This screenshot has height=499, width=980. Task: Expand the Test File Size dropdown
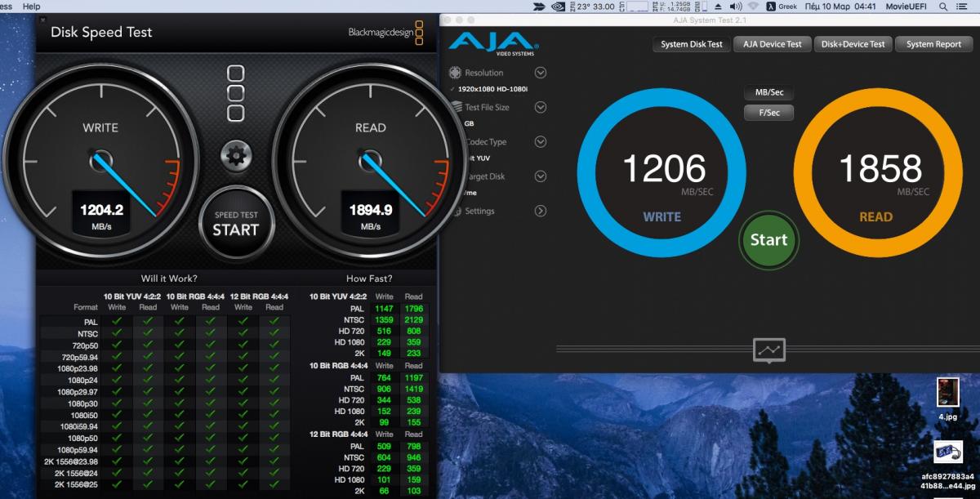tap(541, 107)
